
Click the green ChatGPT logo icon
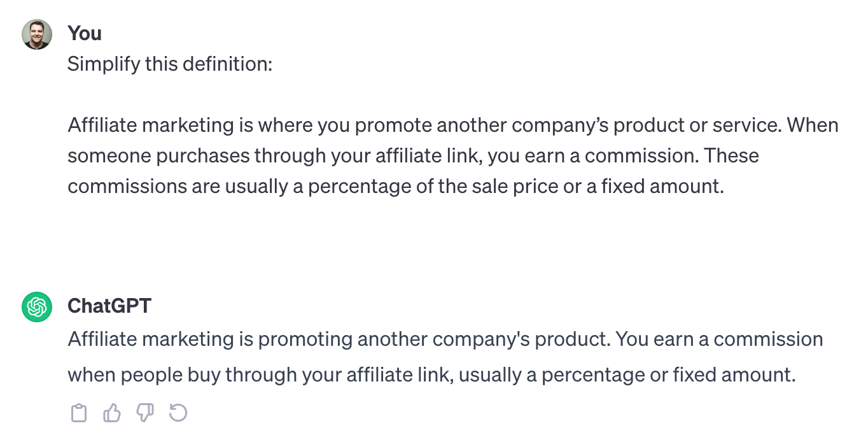pos(36,307)
